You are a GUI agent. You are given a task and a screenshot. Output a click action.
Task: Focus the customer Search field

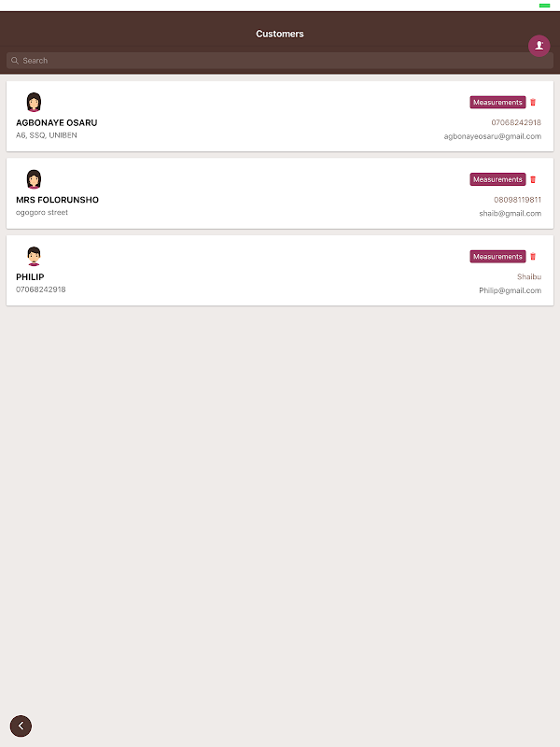pos(280,61)
